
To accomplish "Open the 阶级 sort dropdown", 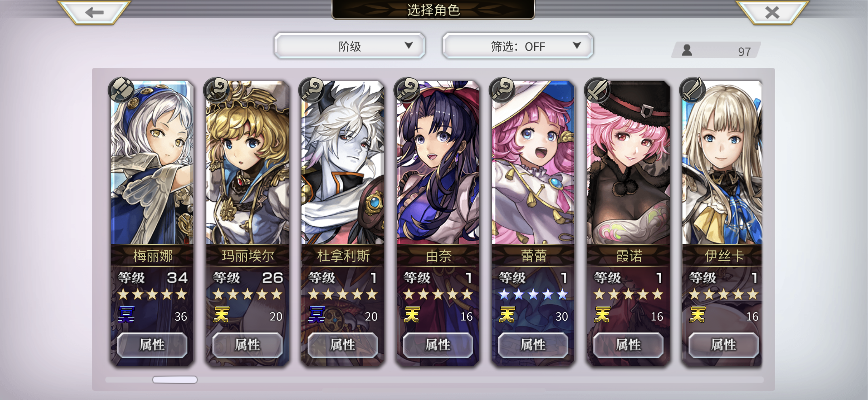I will [350, 46].
